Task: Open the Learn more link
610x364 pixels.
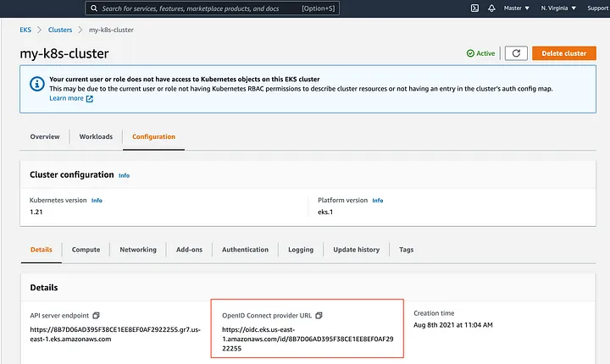Action: click(66, 98)
